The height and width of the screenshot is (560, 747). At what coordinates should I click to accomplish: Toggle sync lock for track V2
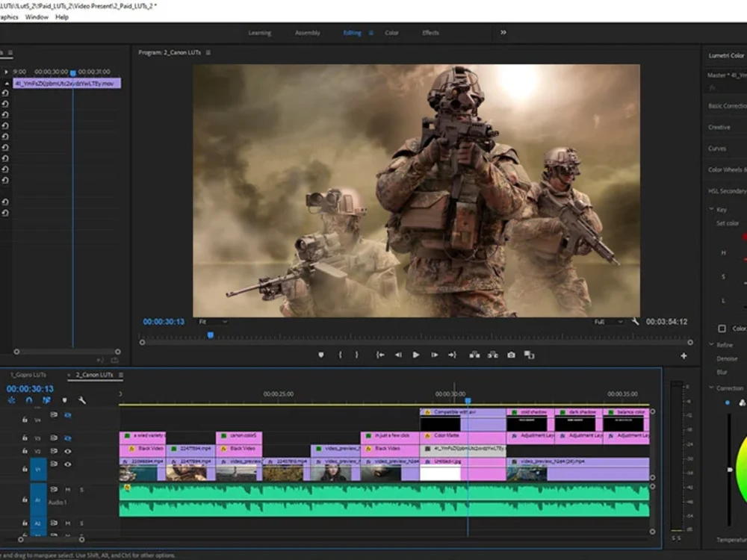[x=54, y=451]
